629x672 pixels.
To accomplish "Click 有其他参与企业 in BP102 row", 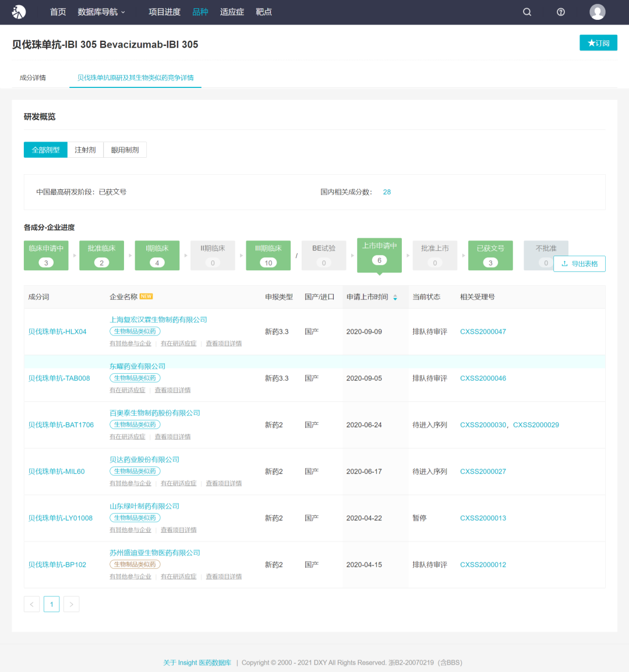I will [130, 577].
